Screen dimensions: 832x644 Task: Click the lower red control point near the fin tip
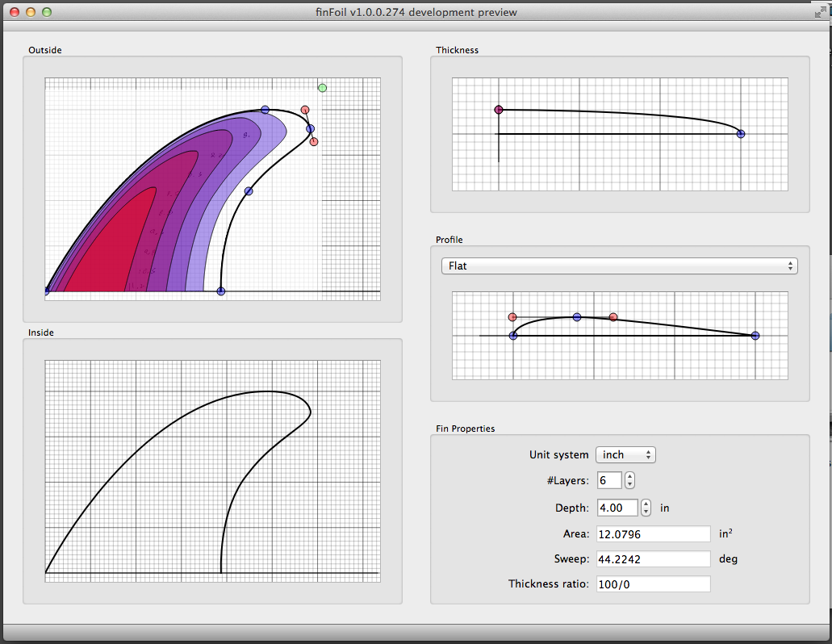(313, 140)
